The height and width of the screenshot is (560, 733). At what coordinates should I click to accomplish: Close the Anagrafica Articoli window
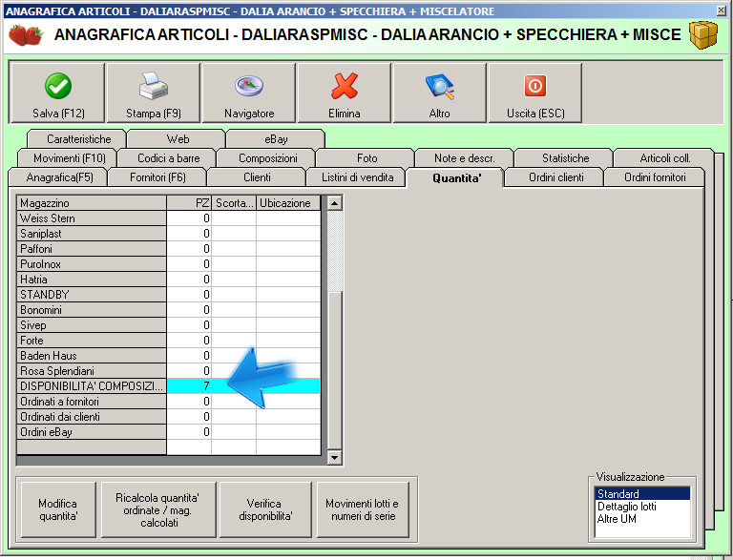(722, 10)
